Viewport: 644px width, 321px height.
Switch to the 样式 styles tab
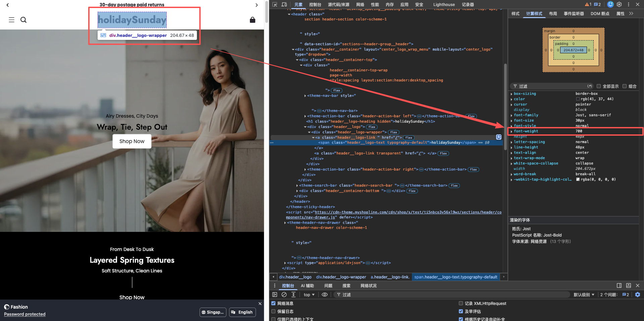tap(516, 13)
